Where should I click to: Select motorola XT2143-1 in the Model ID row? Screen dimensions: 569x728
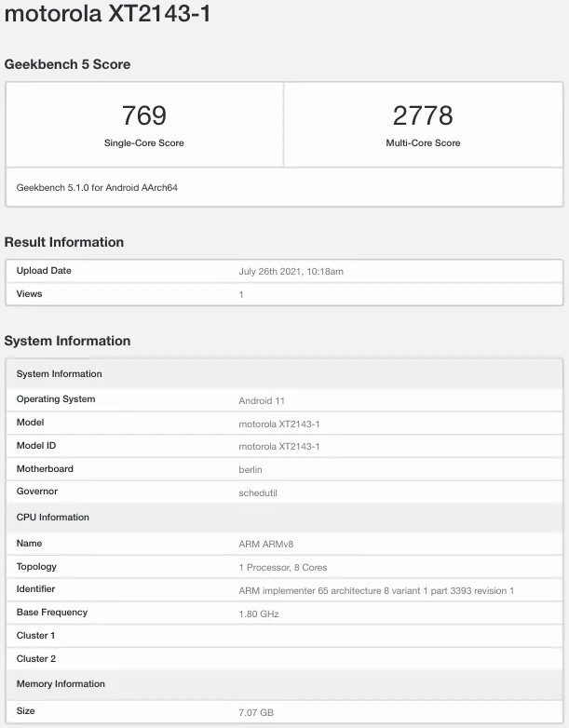pyautogui.click(x=279, y=447)
